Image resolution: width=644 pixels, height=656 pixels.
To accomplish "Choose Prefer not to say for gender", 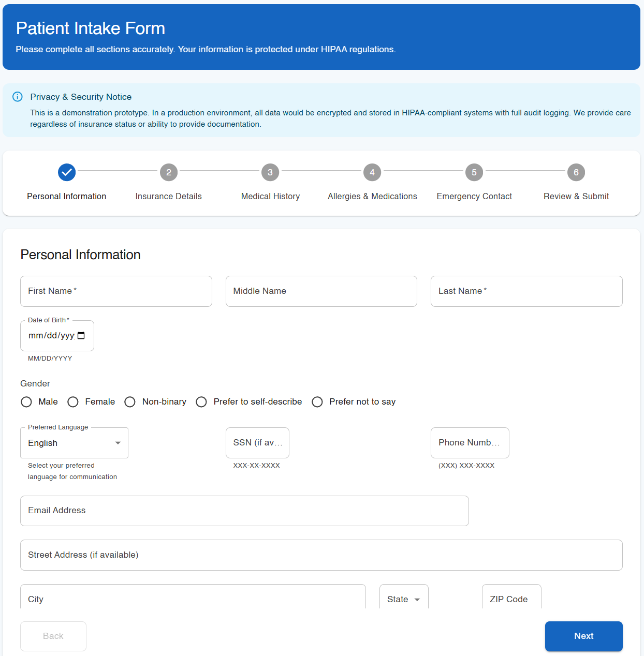I will [x=317, y=401].
